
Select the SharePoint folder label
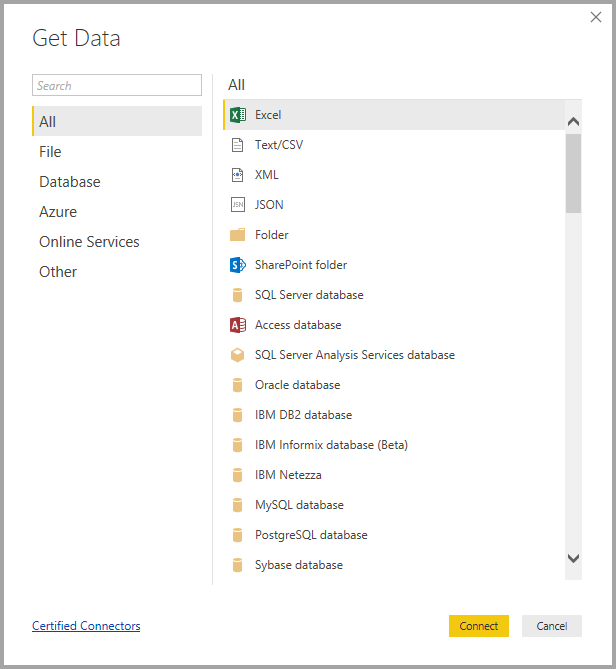pyautogui.click(x=301, y=265)
